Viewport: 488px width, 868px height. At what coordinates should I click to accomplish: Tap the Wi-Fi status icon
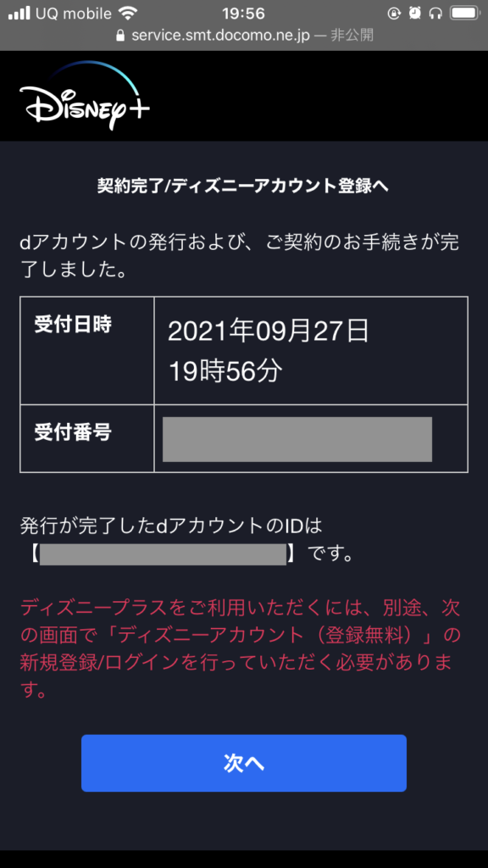click(x=129, y=13)
